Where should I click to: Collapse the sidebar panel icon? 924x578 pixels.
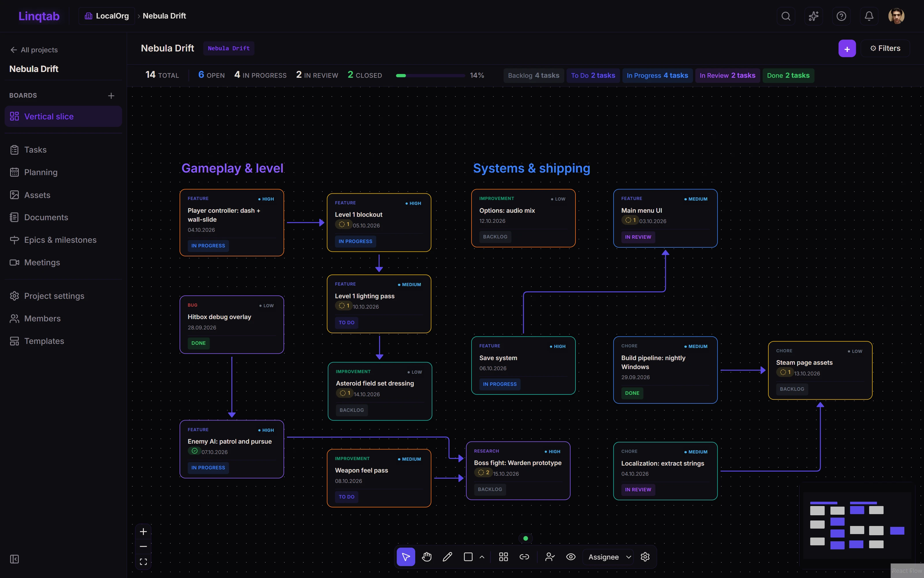pyautogui.click(x=14, y=559)
